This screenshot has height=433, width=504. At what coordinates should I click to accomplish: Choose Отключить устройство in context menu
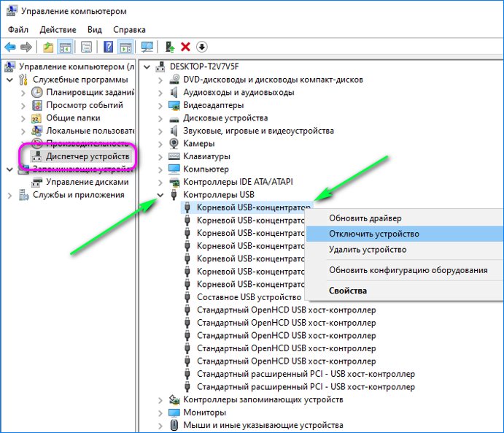coord(373,234)
